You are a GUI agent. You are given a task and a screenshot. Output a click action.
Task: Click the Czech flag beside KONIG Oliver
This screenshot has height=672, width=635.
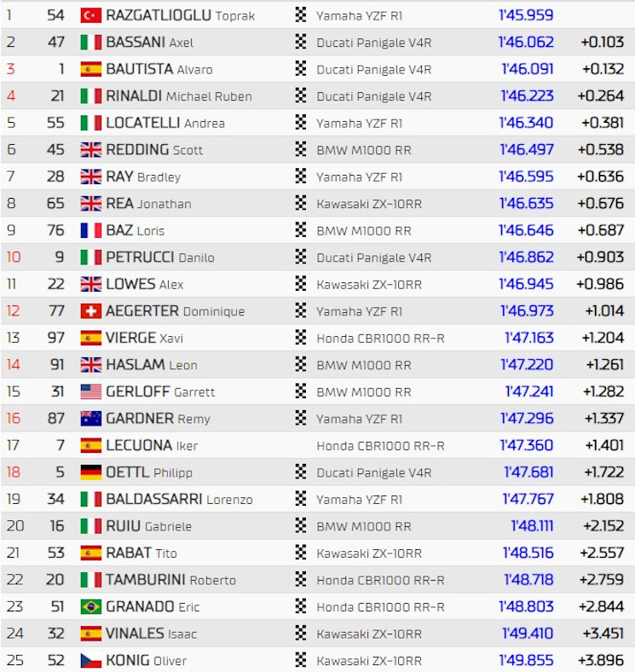(x=91, y=660)
